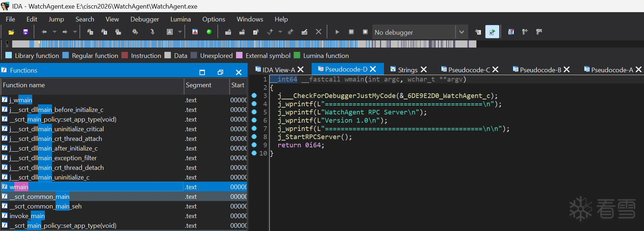This screenshot has height=231, width=644.
Task: Select the invoke_main function row
Action: [124, 216]
